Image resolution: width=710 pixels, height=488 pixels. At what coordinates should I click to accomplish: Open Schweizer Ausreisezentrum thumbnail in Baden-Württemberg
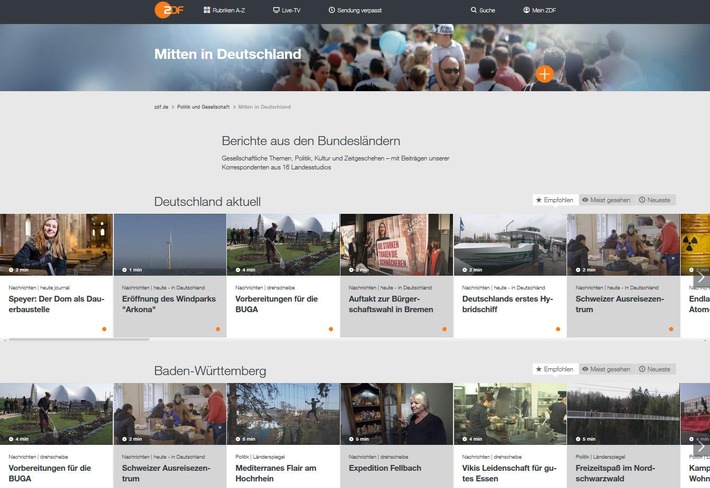170,414
